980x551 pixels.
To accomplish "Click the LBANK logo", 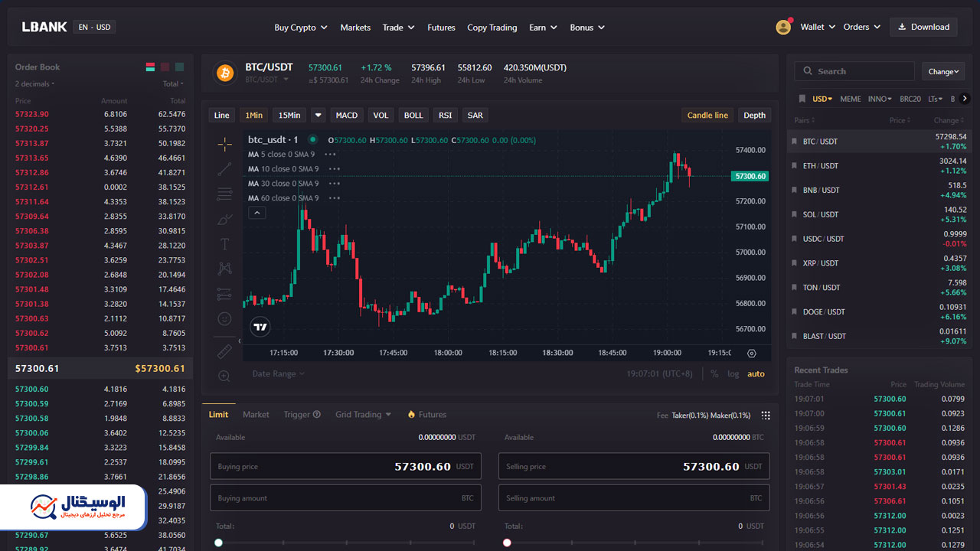I will pyautogui.click(x=44, y=27).
